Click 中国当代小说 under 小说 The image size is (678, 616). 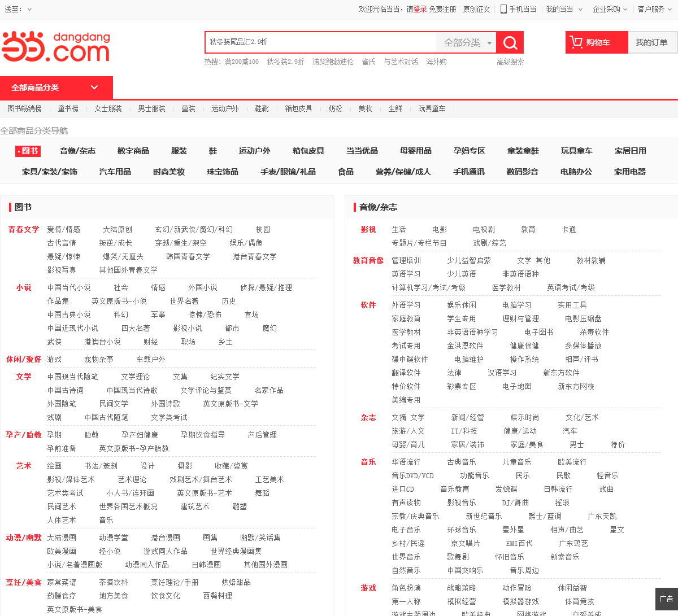(x=69, y=287)
